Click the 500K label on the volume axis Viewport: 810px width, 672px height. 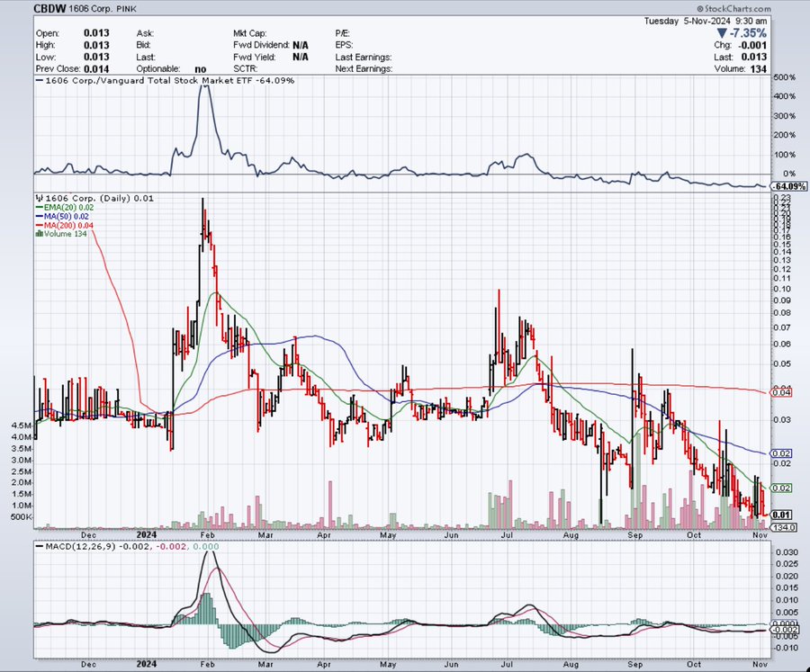22,517
